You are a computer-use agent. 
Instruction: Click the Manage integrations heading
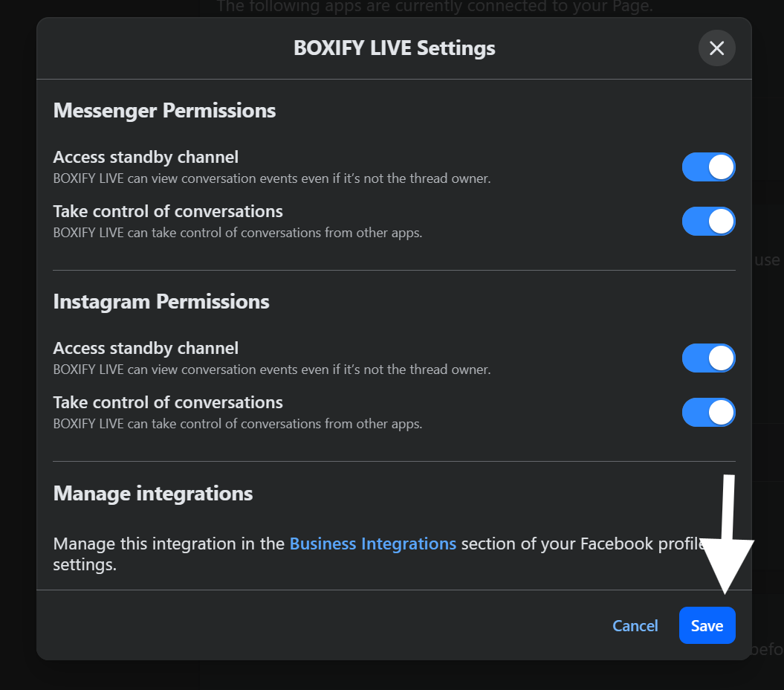(153, 494)
